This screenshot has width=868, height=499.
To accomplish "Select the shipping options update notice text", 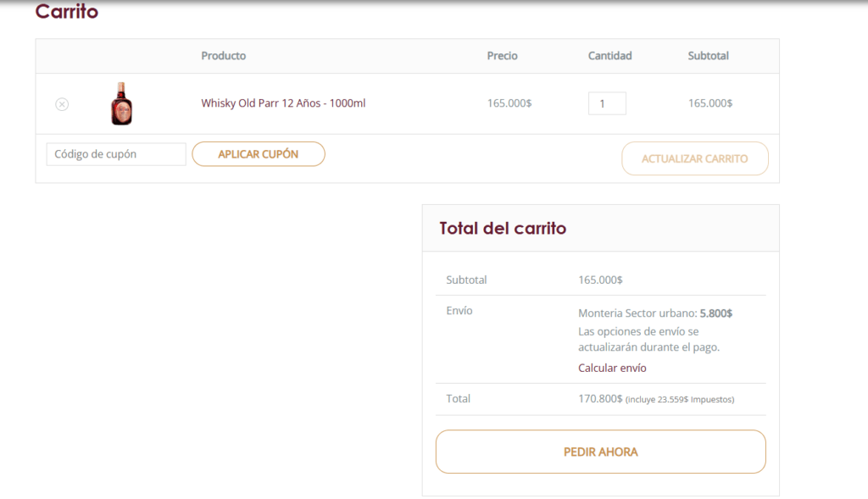I will tap(648, 339).
